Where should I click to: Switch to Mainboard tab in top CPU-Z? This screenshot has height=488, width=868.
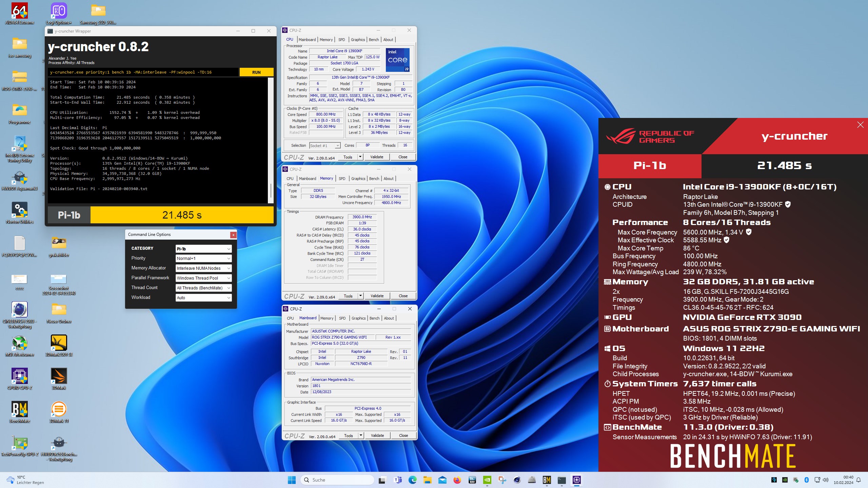coord(307,40)
